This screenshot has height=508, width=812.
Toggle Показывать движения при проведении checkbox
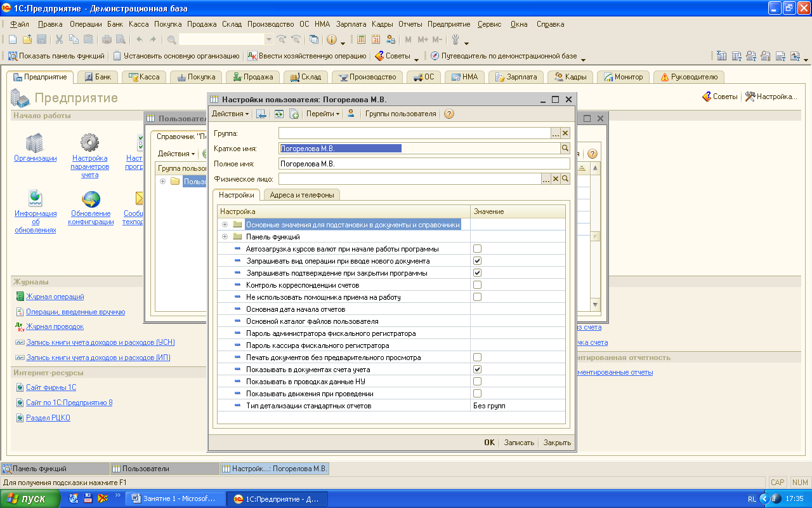click(x=477, y=394)
